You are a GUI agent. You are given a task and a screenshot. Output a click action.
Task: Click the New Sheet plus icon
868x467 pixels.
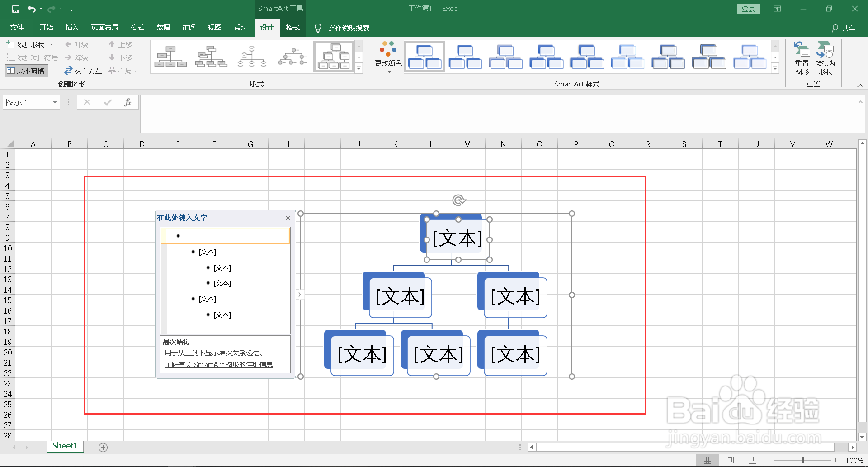(x=103, y=448)
